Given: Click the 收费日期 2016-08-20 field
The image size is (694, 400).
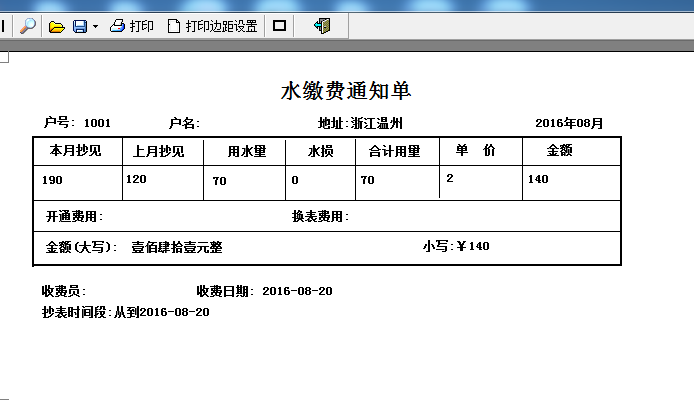Looking at the screenshot, I should [x=264, y=291].
